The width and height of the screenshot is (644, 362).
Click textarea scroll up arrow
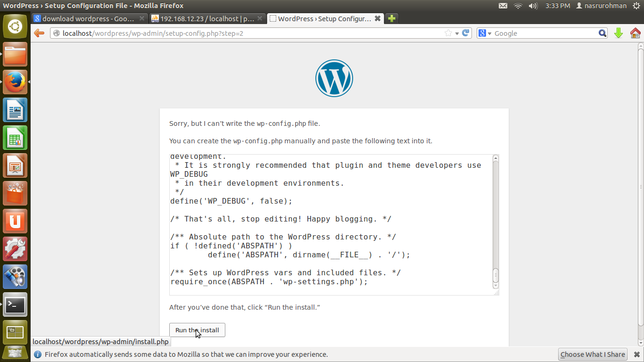pos(495,158)
